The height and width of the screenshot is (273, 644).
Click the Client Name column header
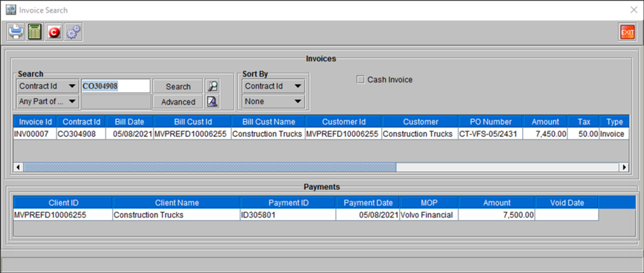(177, 203)
